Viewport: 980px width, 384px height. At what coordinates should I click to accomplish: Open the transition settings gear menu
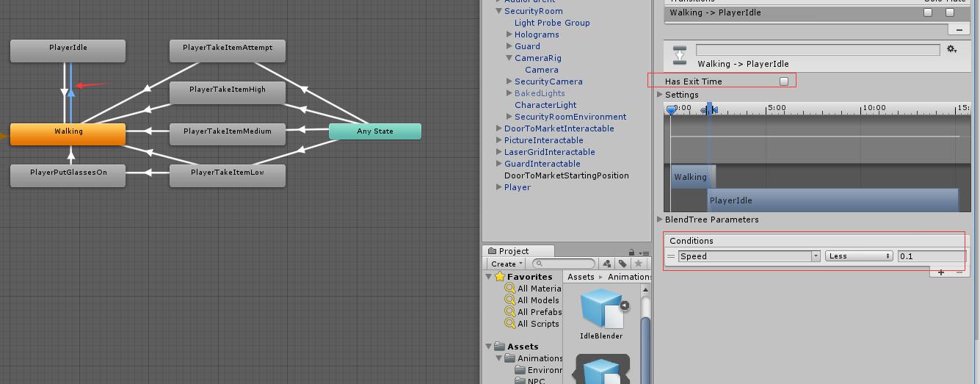coord(951,49)
